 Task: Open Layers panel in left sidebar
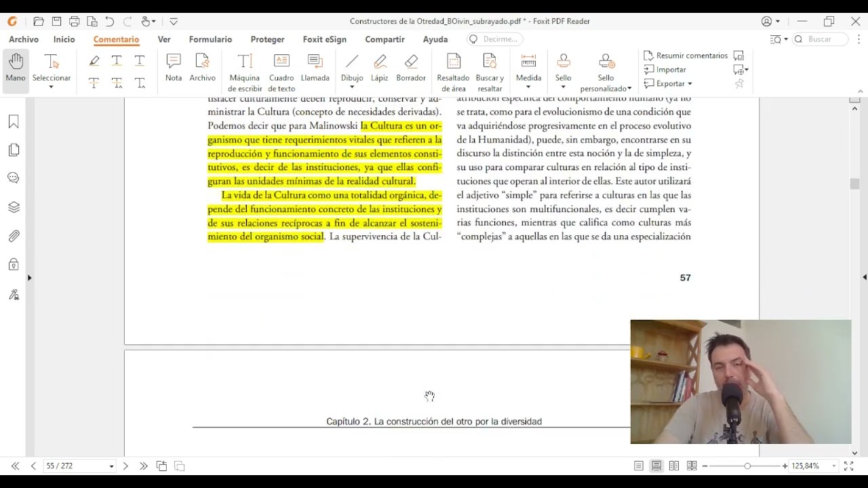coord(14,207)
